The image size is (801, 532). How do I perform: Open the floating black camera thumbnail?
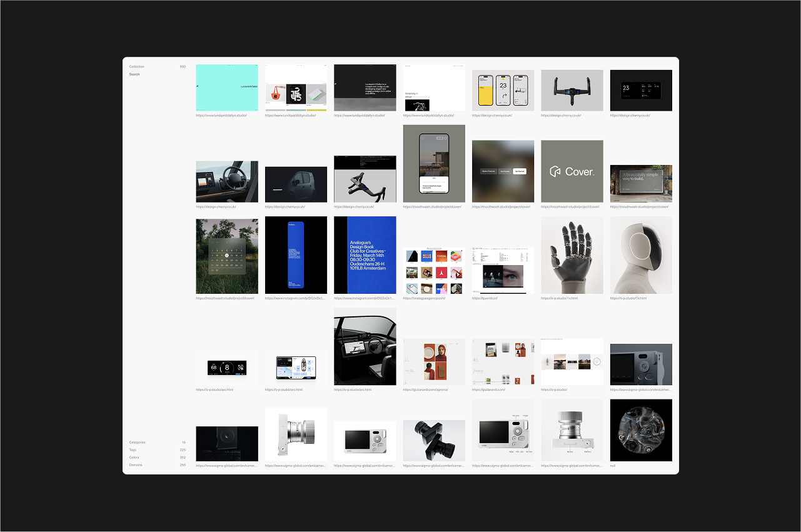(x=434, y=441)
